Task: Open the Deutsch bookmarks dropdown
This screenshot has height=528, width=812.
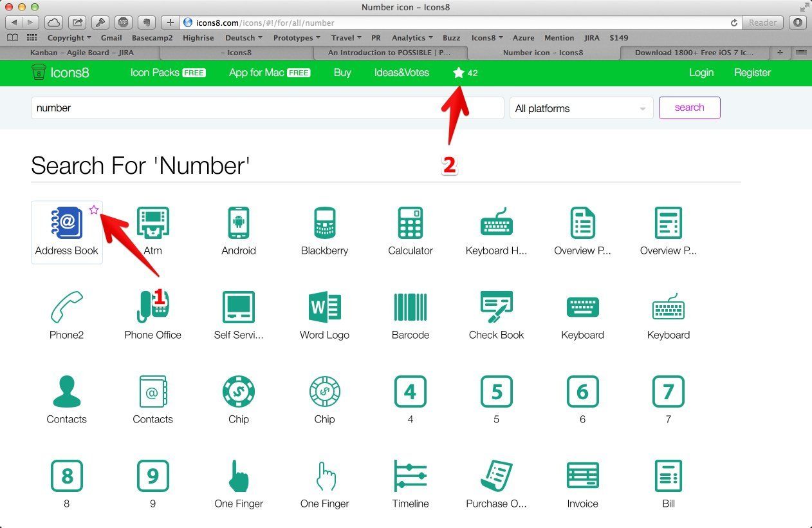Action: pos(243,37)
